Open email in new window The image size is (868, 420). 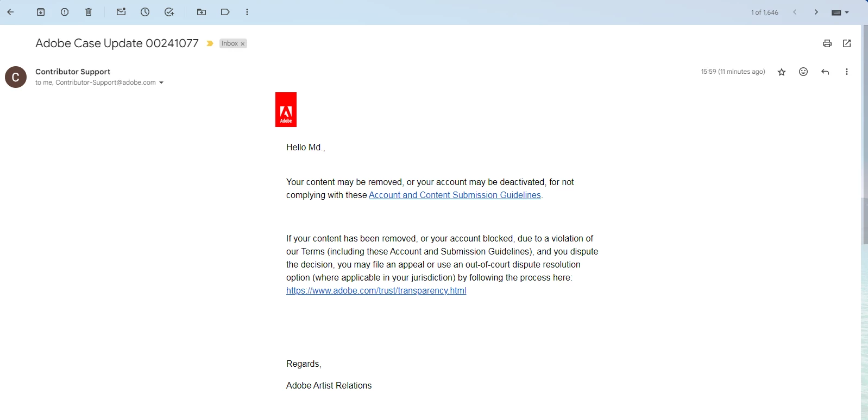tap(847, 43)
